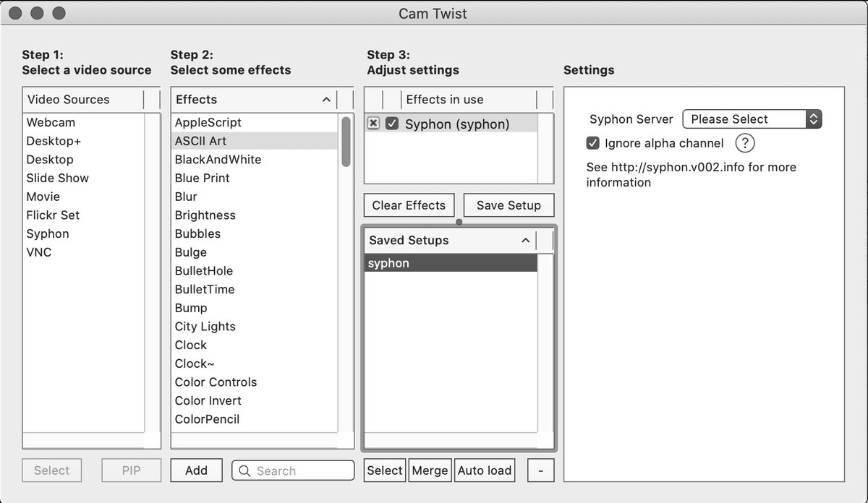Select Desktop+ video source
Image resolution: width=868 pixels, height=503 pixels.
83,141
